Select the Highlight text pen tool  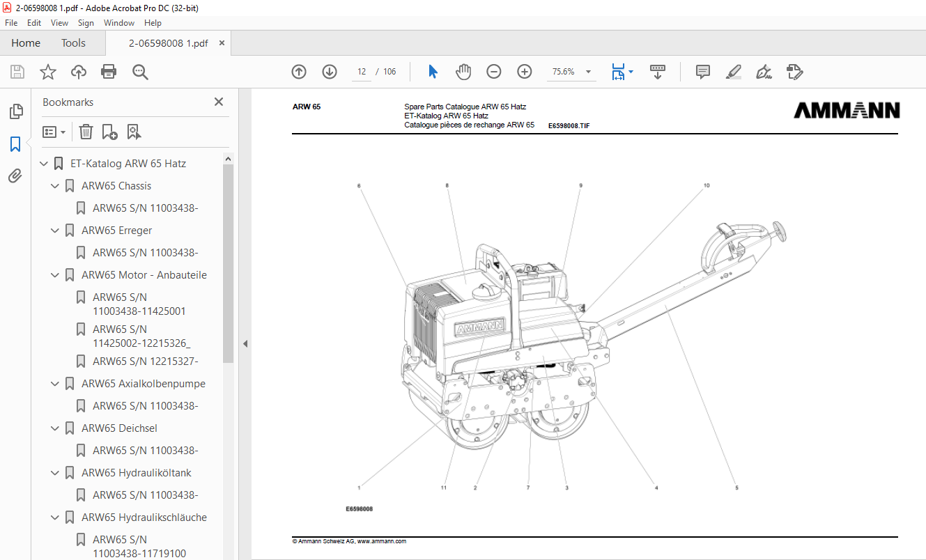coord(733,72)
